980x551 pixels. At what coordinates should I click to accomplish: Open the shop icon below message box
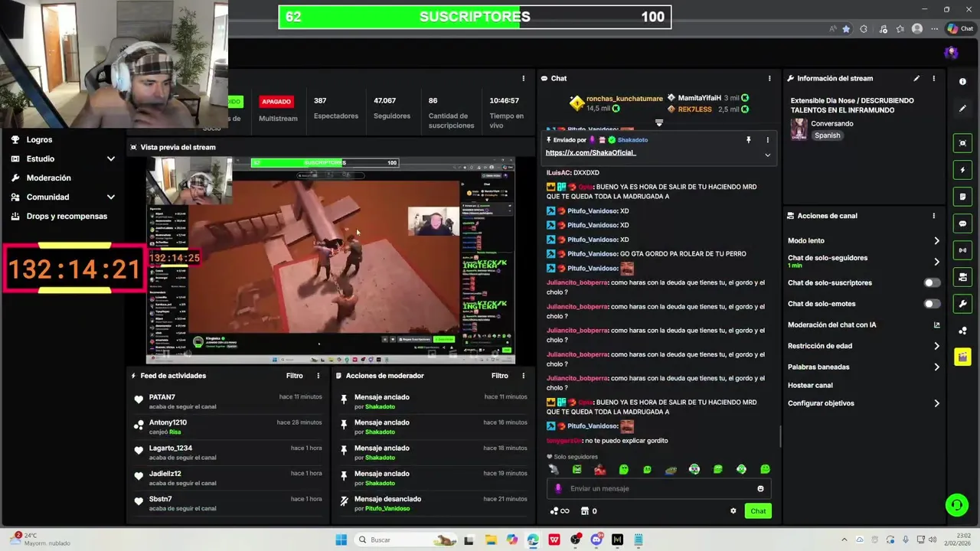click(x=585, y=511)
